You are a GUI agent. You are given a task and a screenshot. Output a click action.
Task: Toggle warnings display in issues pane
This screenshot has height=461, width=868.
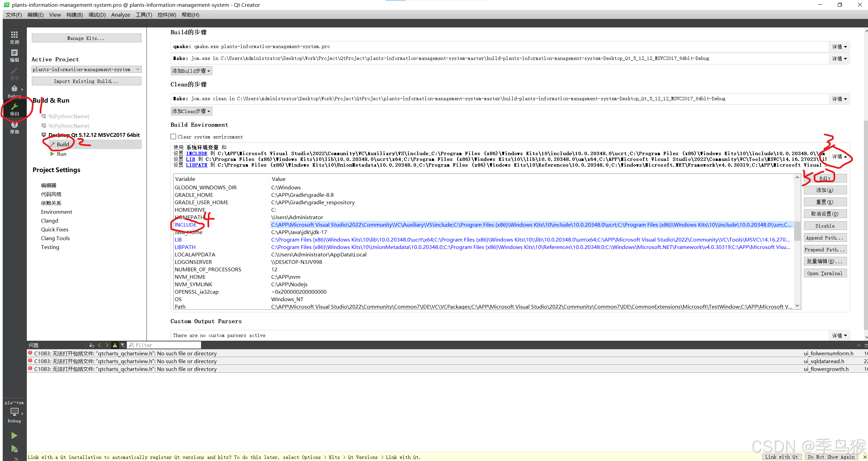coord(115,345)
